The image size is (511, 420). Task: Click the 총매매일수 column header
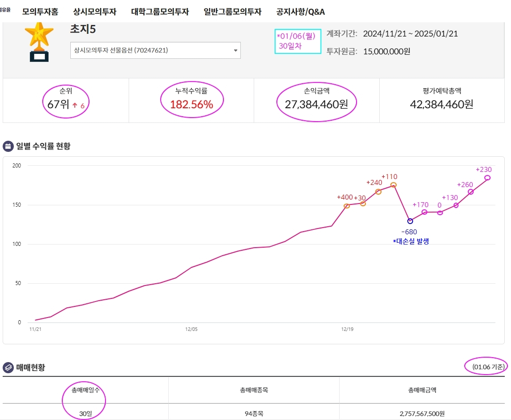(85, 390)
